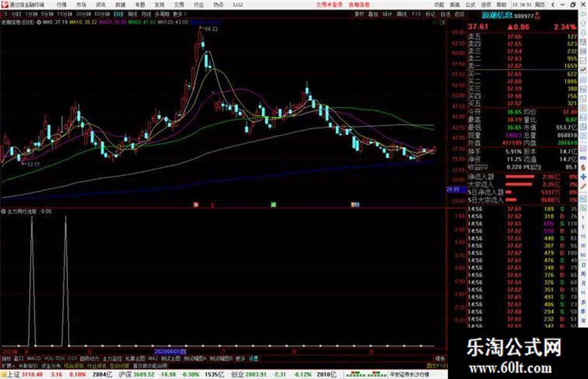588x379 pixels.
Task: Click the 通达信 application logo icon
Action: tap(4, 5)
